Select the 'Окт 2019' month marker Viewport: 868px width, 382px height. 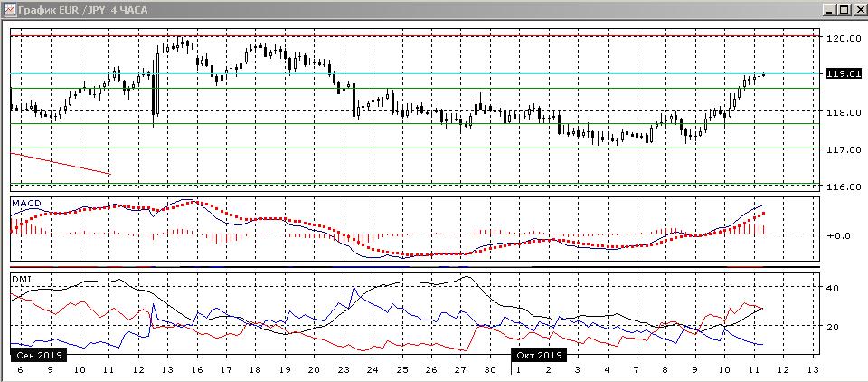[538, 355]
